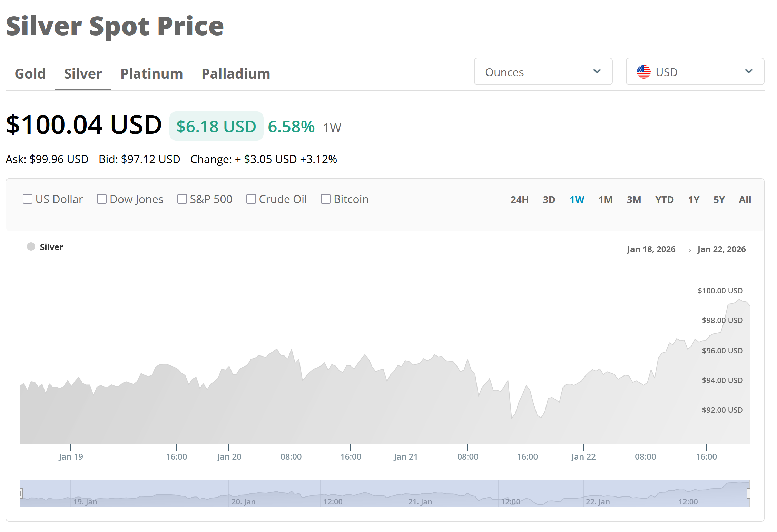Select the 24H time range

coord(519,200)
